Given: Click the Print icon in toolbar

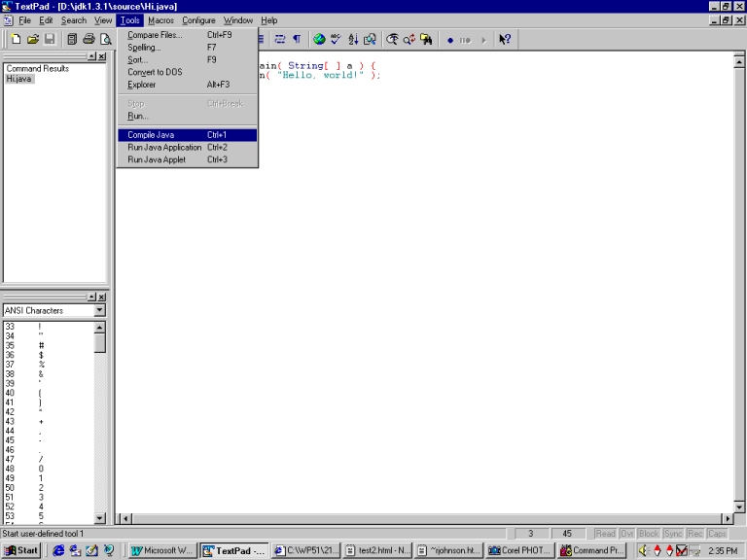Looking at the screenshot, I should tap(89, 40).
